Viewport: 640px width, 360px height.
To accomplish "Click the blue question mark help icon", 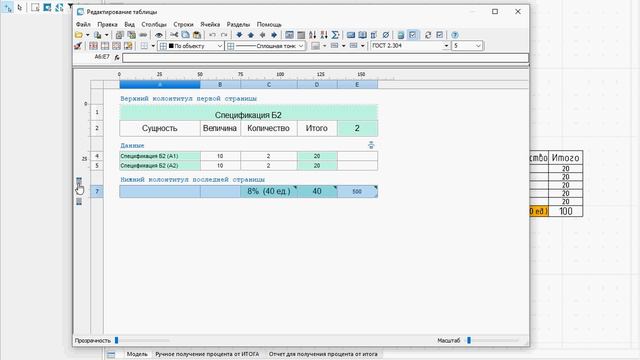I will click(455, 35).
